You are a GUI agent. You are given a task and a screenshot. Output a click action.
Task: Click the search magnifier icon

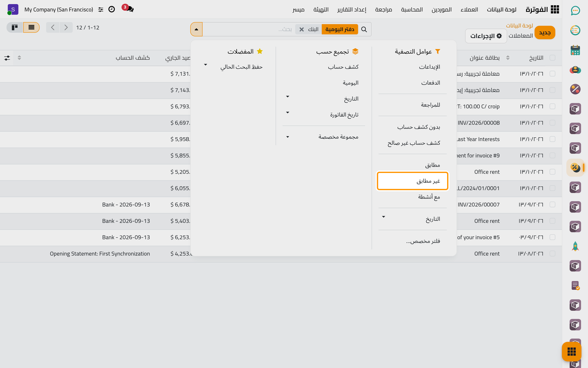(x=364, y=29)
